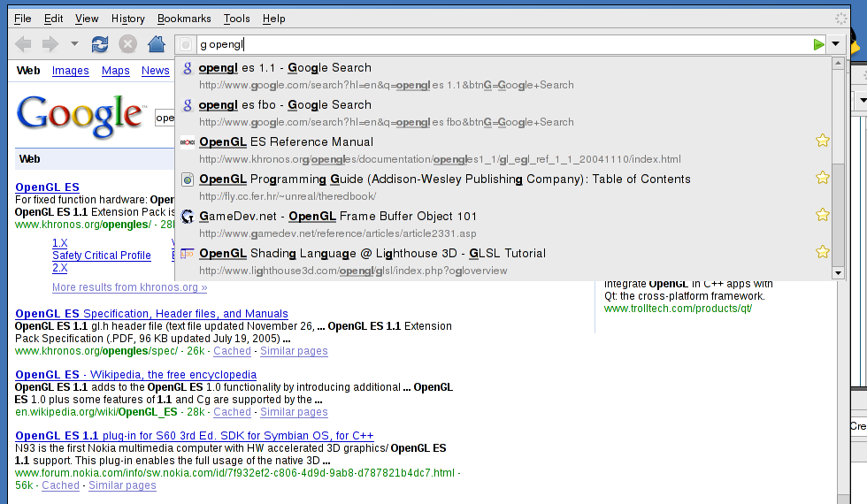This screenshot has height=504, width=867.
Task: Open Similar pages for khronos.org/opengles/spec
Action: click(294, 351)
